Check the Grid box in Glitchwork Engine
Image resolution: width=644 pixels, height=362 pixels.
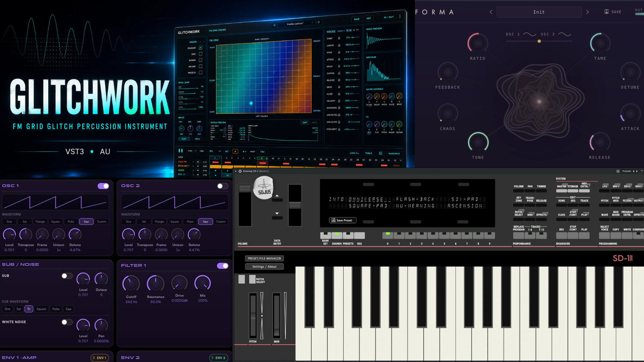pyautogui.click(x=200, y=54)
